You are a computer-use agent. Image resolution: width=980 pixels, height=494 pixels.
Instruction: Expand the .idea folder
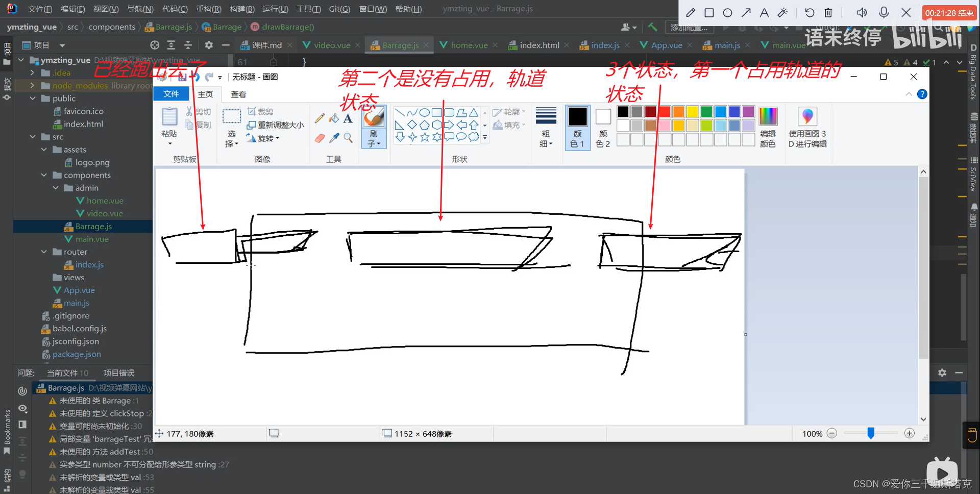click(x=32, y=73)
